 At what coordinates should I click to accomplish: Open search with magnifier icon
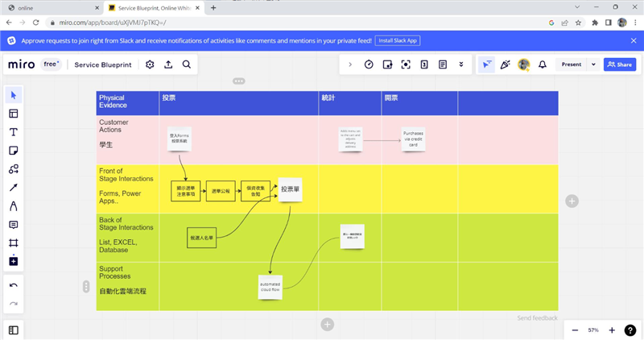(187, 64)
